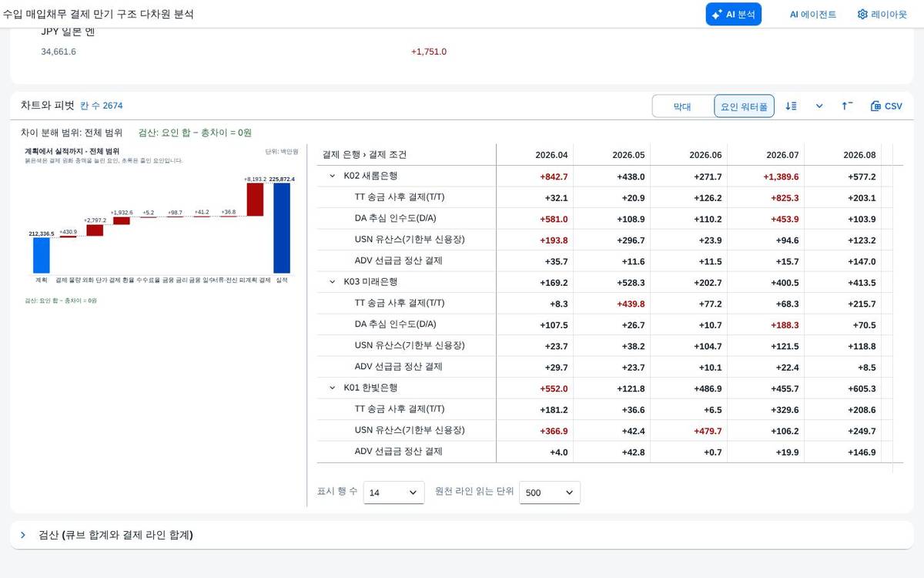
Task: Collapse the K03 미래은행 row
Action: point(333,282)
